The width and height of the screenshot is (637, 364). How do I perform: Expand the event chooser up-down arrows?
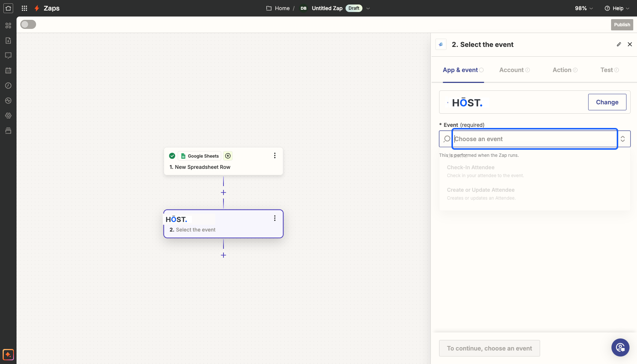point(623,139)
